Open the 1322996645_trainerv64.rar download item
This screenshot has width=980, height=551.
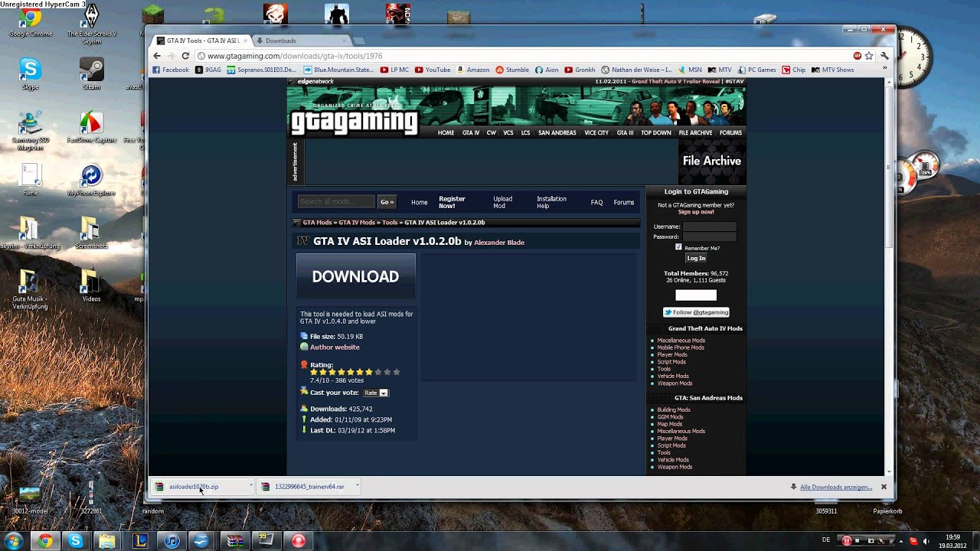309,487
